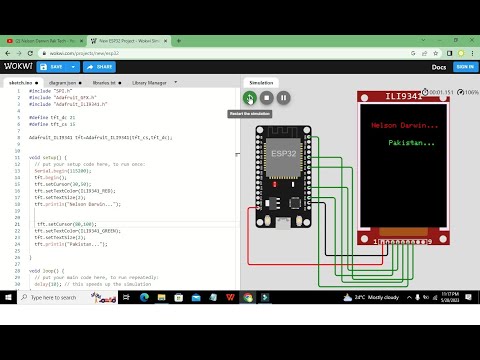
Task: Show hidden system tray icons
Action: coord(409,298)
